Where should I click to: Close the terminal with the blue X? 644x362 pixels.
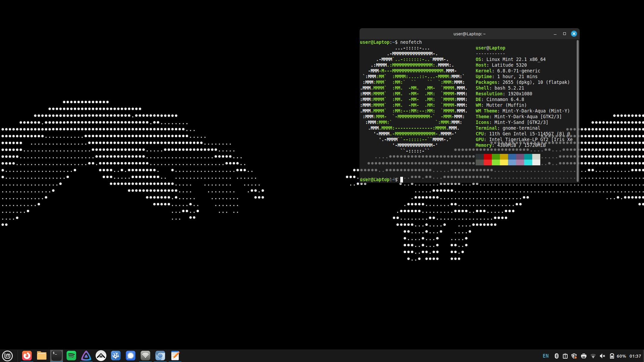point(574,34)
